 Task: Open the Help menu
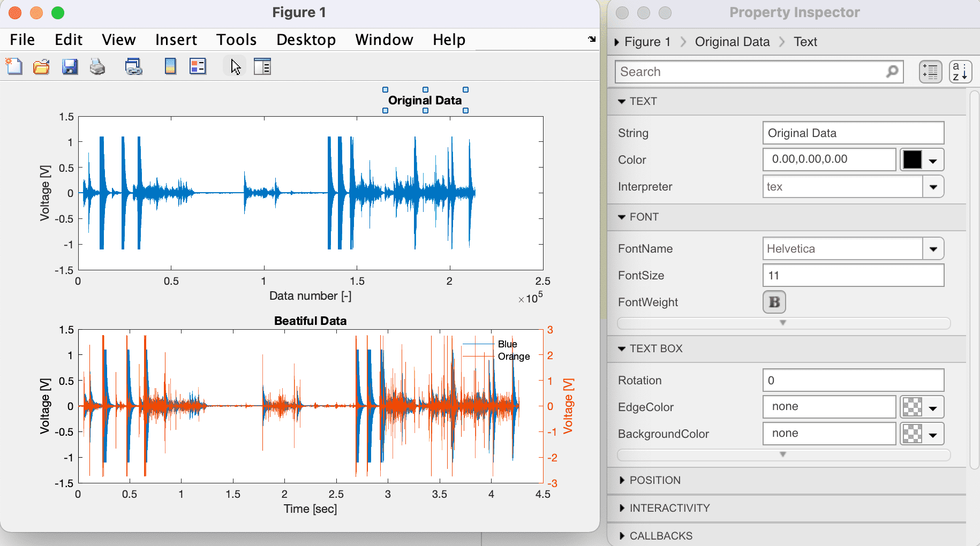(x=449, y=40)
